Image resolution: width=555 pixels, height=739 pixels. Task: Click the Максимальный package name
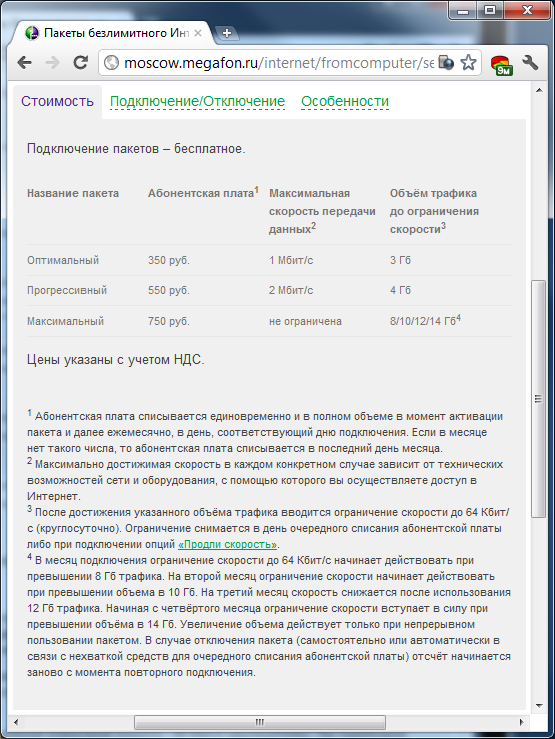pos(65,321)
